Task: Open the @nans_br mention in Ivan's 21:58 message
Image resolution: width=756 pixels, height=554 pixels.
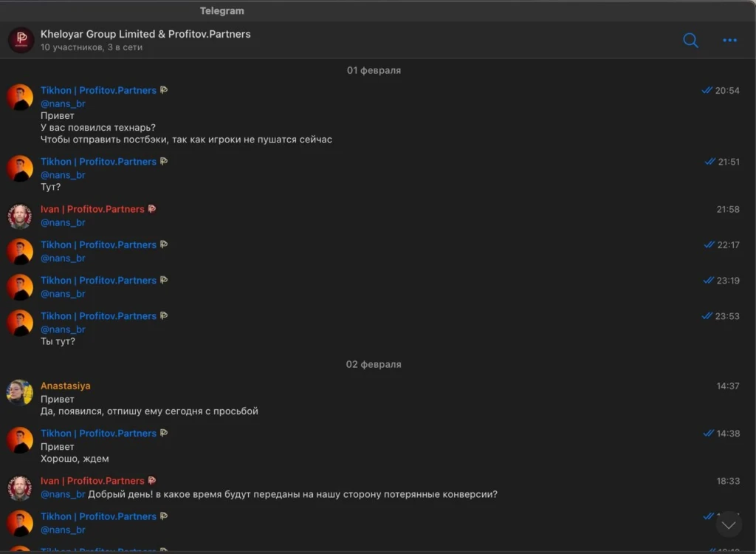Action: coord(63,222)
